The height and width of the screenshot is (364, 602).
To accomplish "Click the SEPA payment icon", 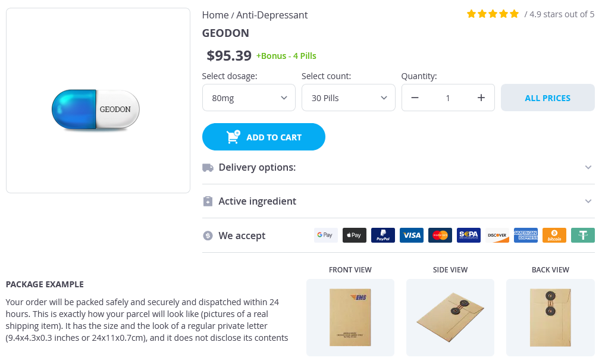I will 469,235.
